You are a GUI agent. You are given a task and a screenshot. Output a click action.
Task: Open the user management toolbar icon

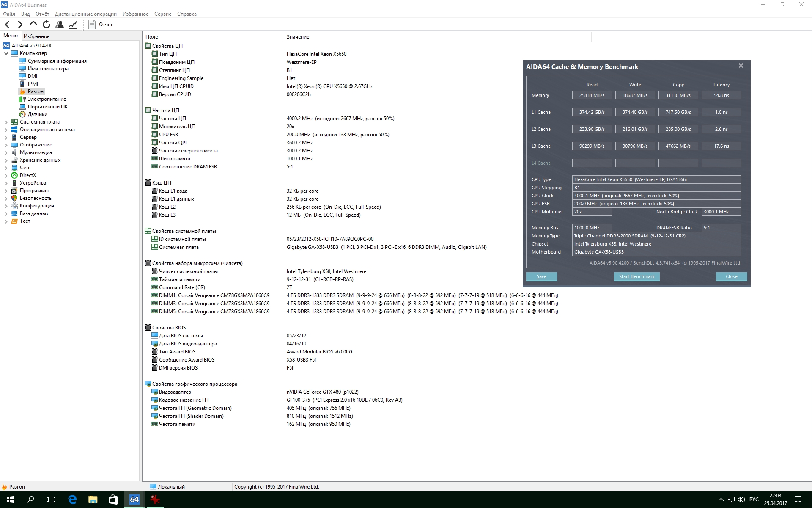coord(60,25)
